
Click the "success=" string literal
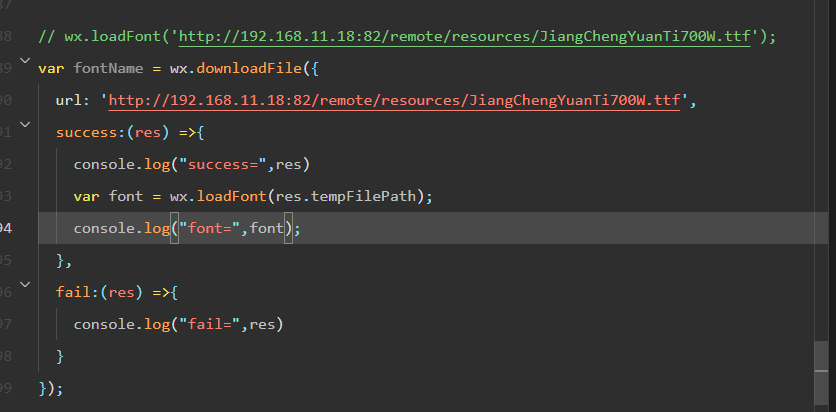tap(225, 165)
